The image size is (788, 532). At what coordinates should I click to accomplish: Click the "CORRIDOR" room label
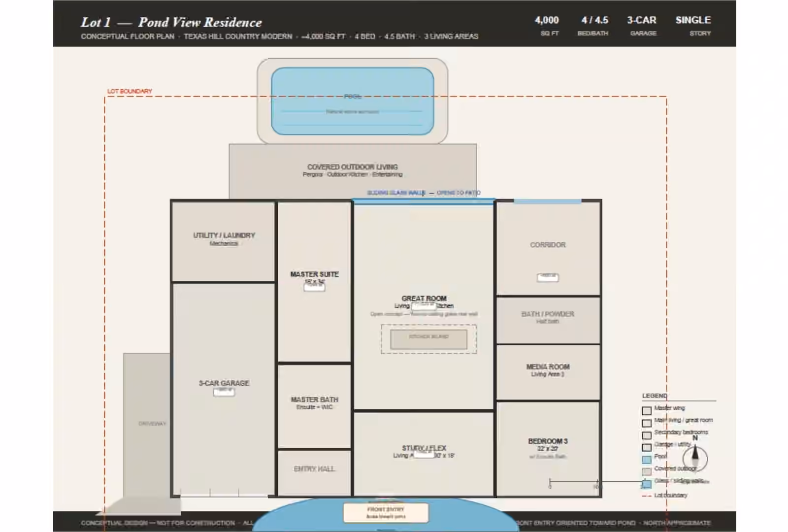click(x=548, y=245)
